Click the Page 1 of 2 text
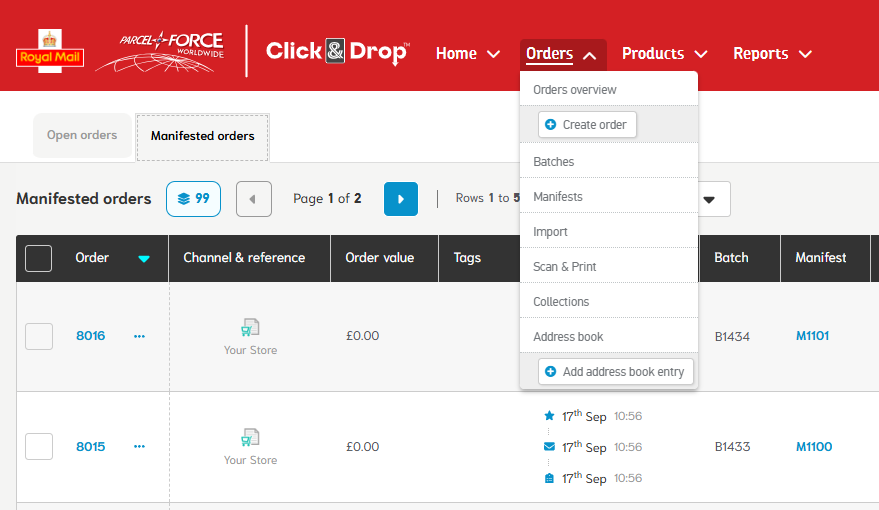Screen dimensions: 879x510 click(x=327, y=198)
